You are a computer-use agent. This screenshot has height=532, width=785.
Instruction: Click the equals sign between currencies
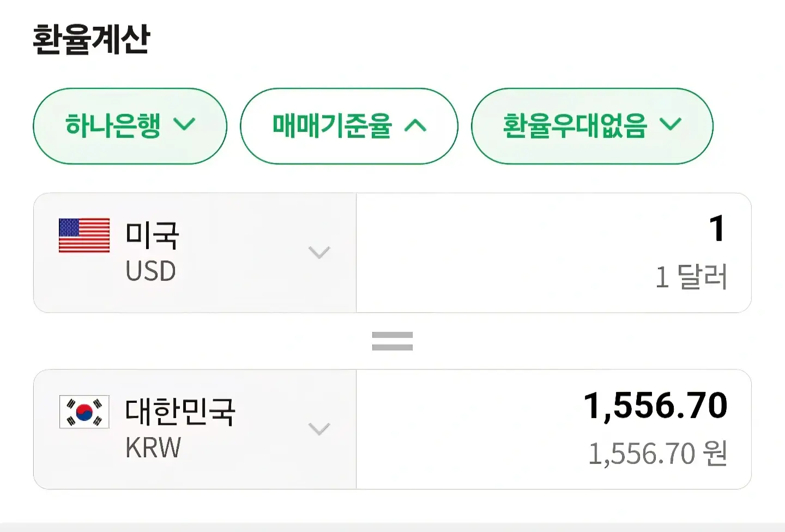click(392, 341)
